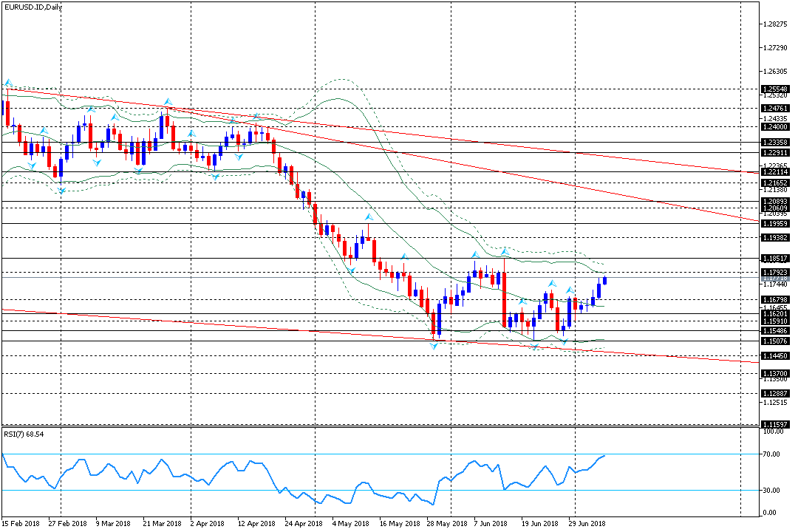Click the RSI(7) 68.54 indicator label
This screenshot has width=798, height=532.
coord(24,434)
